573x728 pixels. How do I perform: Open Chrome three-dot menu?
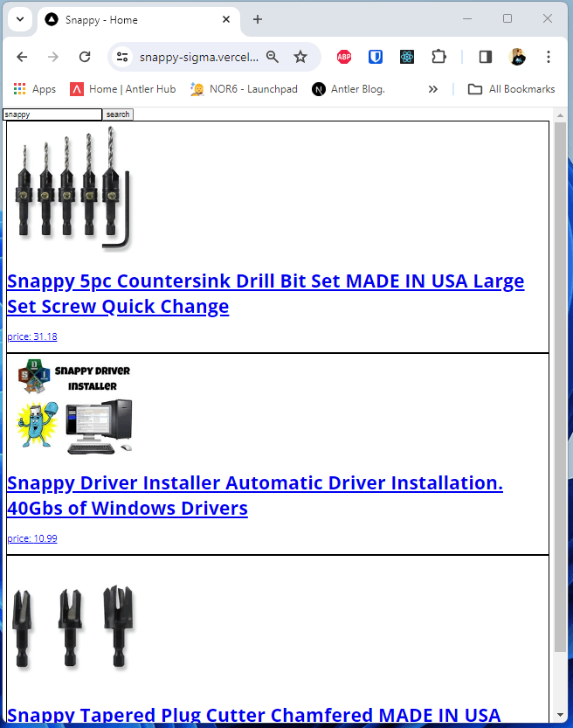(549, 57)
